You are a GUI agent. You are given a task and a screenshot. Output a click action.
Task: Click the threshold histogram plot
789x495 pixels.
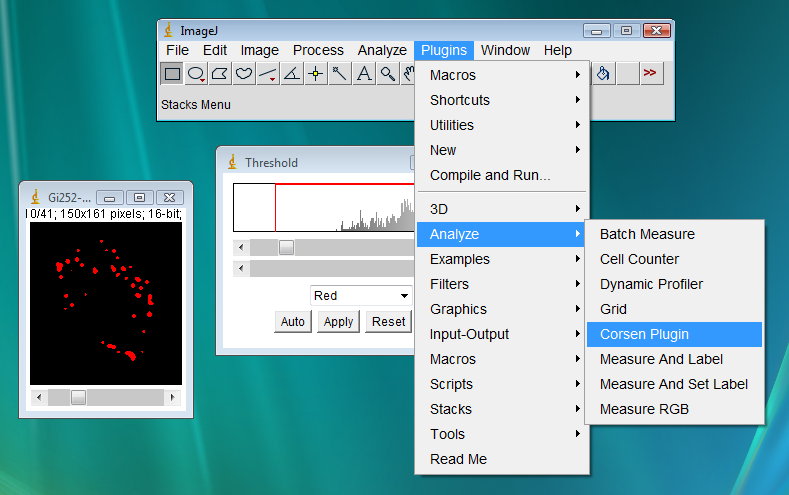(324, 207)
